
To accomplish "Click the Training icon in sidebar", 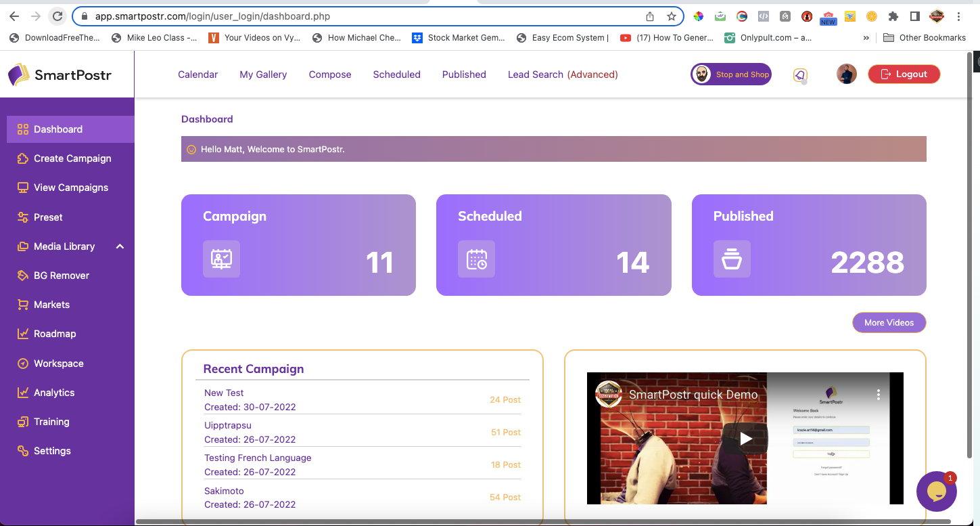I will coord(23,422).
